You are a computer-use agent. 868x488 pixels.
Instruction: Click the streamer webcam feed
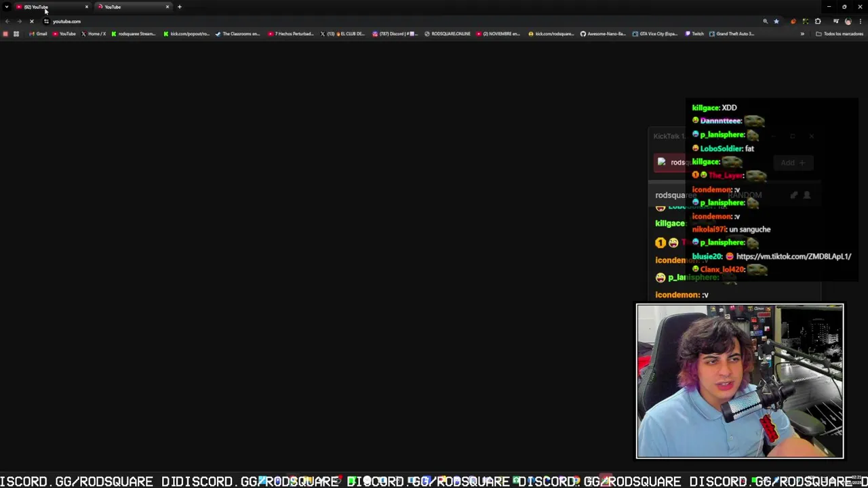[740, 381]
